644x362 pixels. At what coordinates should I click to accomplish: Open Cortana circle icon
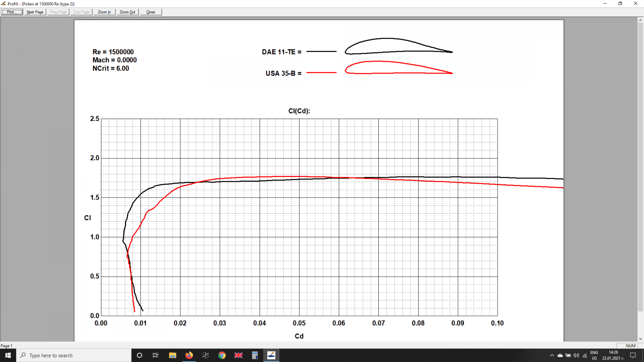(139, 355)
